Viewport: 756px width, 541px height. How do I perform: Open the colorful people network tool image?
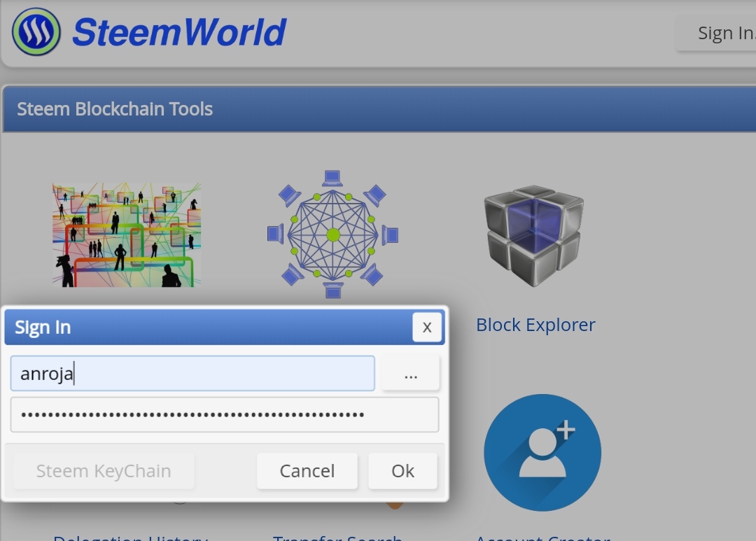pos(127,234)
